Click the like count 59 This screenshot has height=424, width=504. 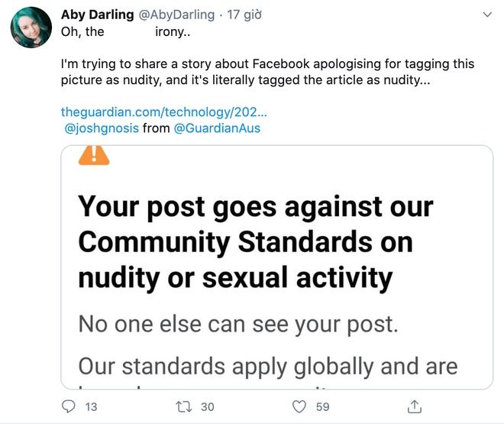[322, 407]
